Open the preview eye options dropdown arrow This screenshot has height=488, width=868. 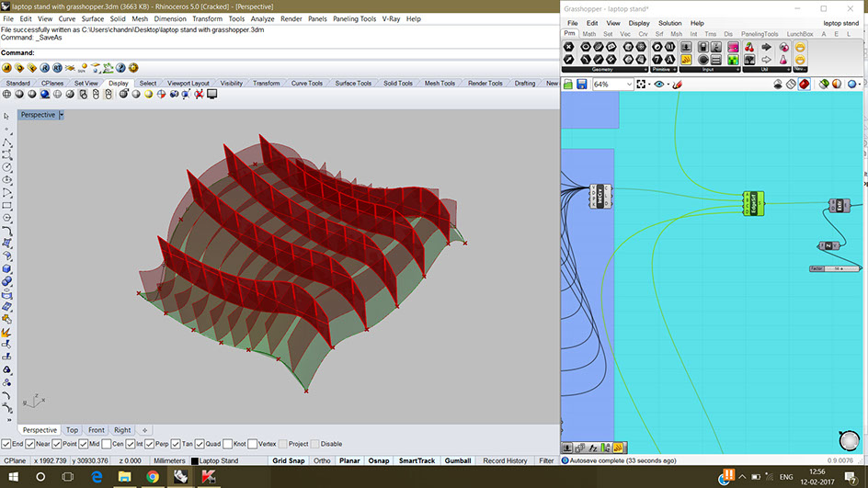(x=668, y=85)
